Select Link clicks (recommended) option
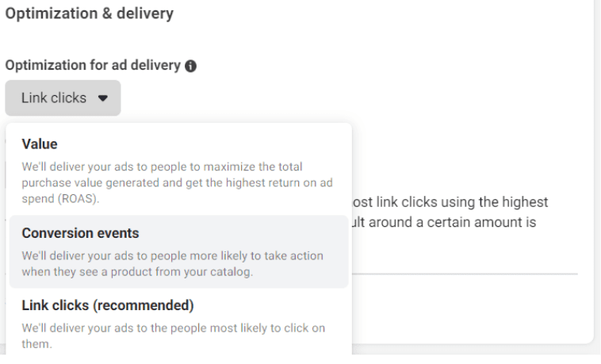This screenshot has height=364, width=601. click(x=178, y=323)
